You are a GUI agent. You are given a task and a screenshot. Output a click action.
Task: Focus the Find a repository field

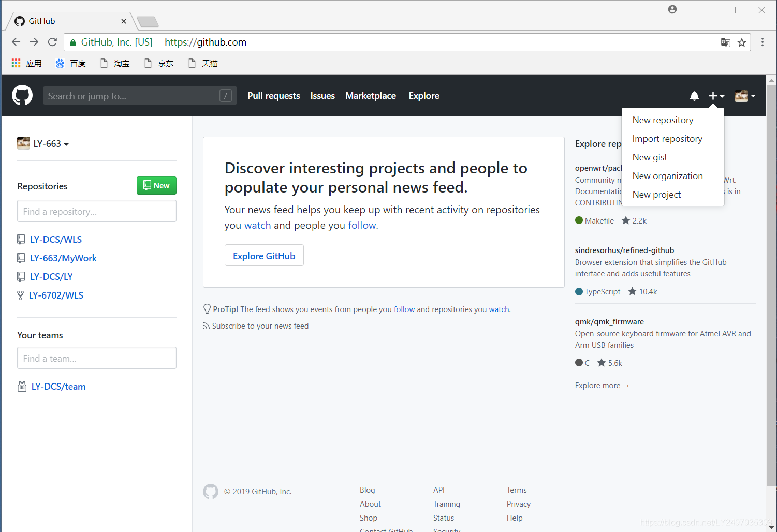click(97, 211)
